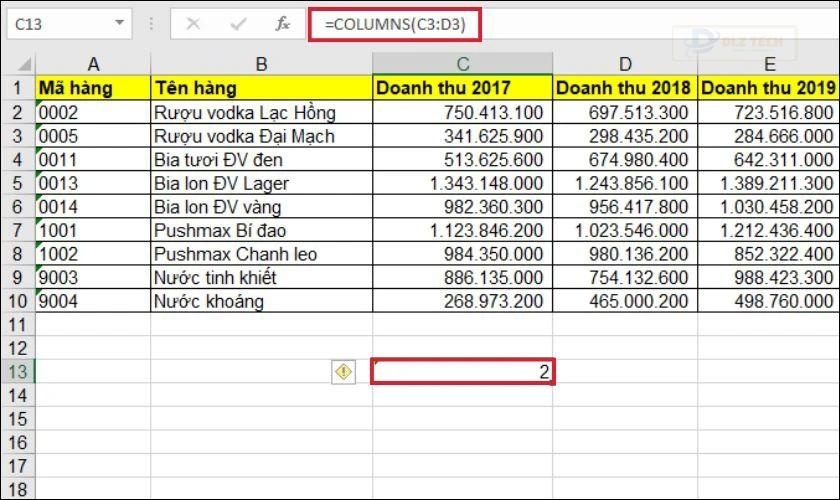Click the Select All corner triangle
This screenshot has width=840, height=500.
tap(25, 65)
